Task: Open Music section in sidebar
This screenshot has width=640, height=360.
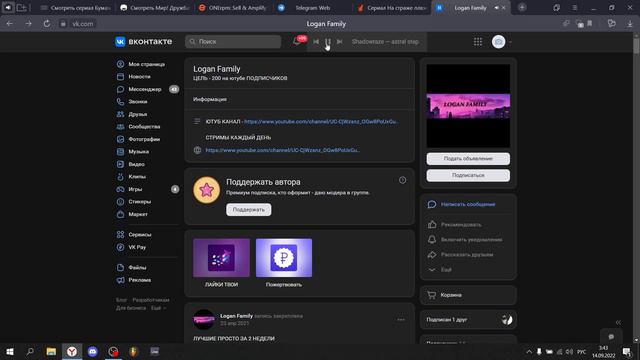Action: point(133,151)
